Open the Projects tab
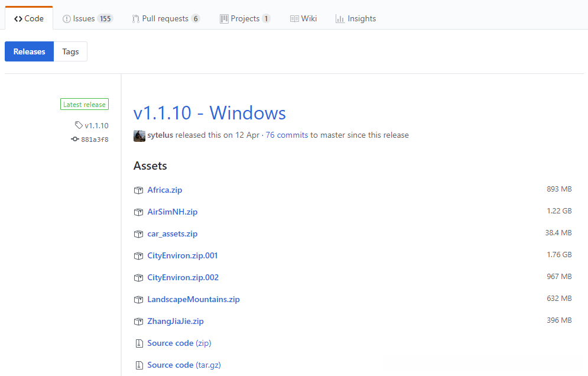 (x=245, y=18)
